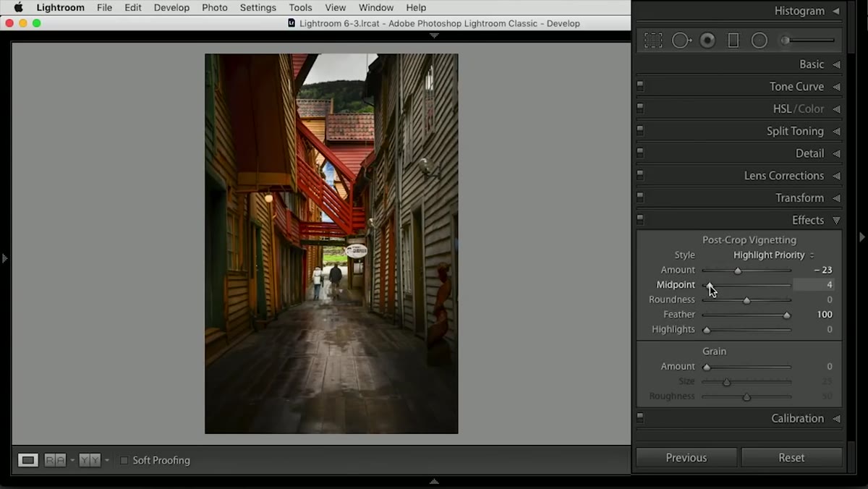Viewport: 868px width, 489px height.
Task: Collapse the Effects panel triangle
Action: [836, 221]
